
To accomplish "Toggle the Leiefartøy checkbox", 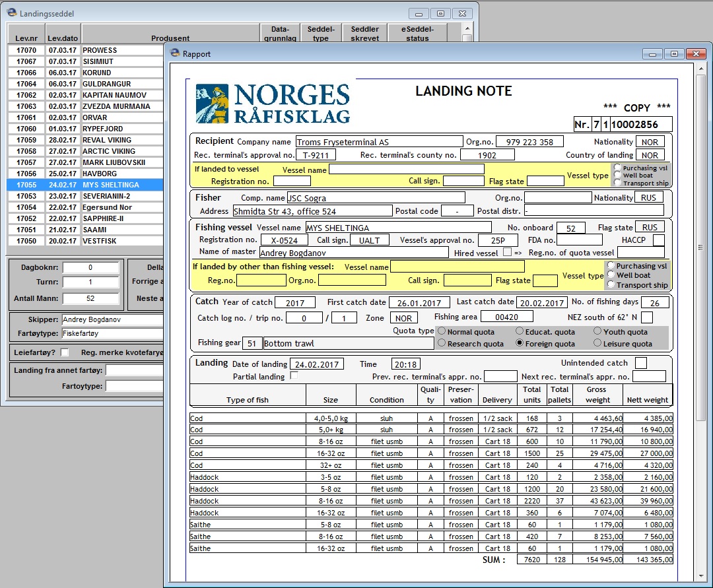I will (65, 352).
